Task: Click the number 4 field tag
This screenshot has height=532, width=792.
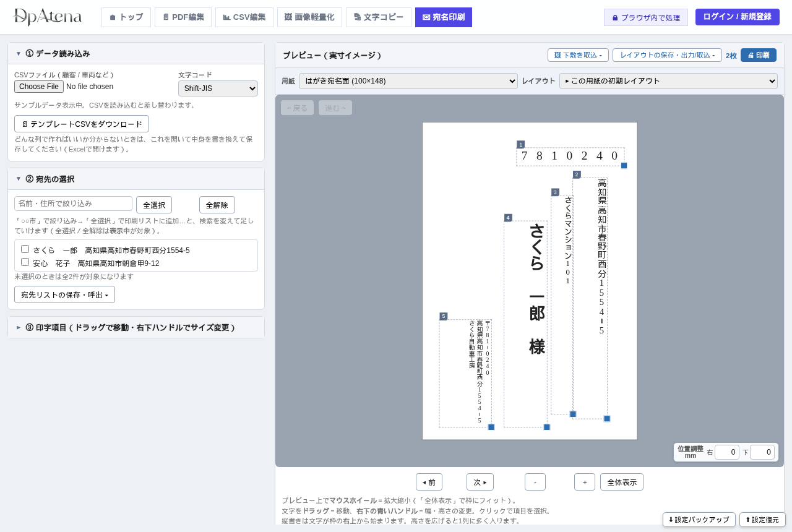Action: 508,218
